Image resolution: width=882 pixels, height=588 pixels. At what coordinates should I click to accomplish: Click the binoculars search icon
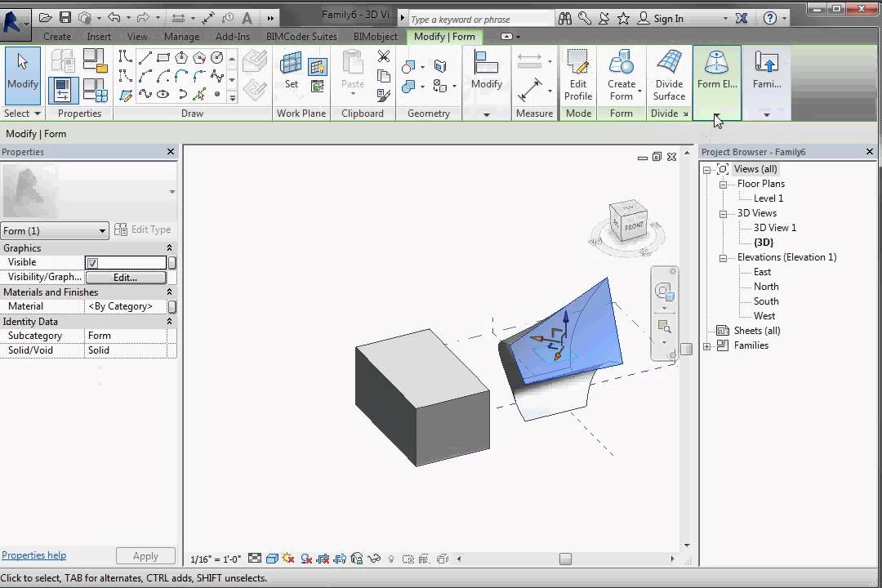565,18
